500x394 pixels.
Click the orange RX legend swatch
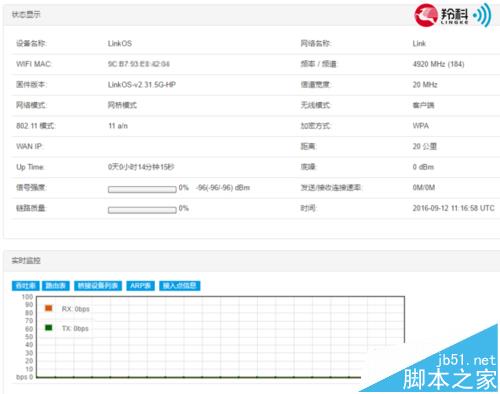49,308
